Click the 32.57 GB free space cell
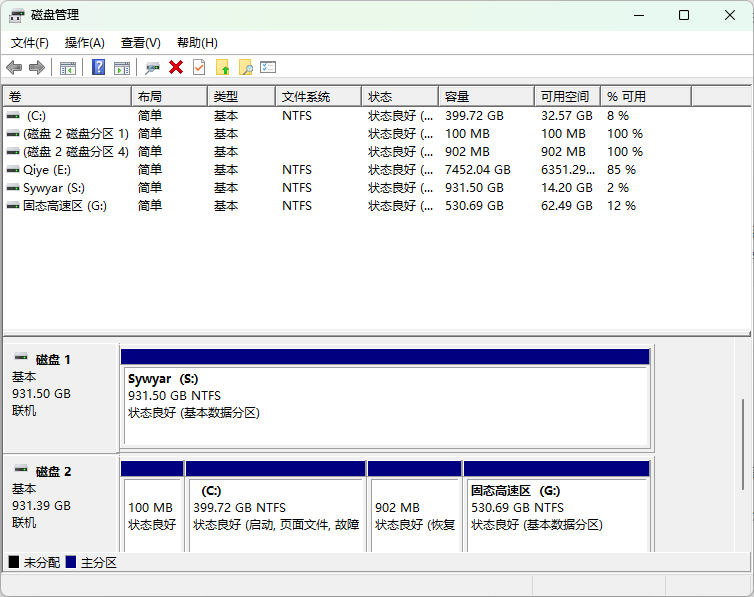This screenshot has height=597, width=754. [x=566, y=116]
